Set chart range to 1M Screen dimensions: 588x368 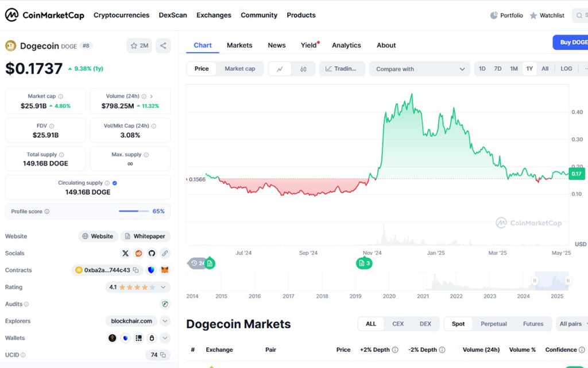click(x=514, y=69)
